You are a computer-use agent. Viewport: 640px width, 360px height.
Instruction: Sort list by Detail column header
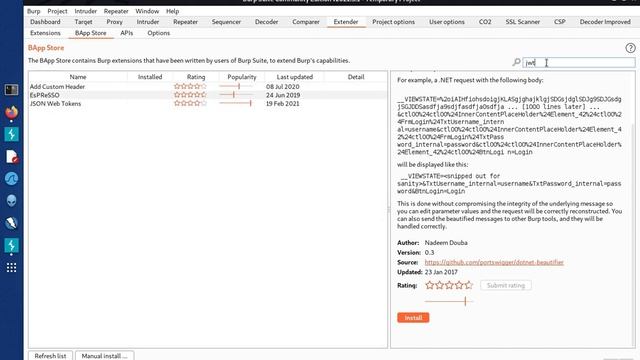click(356, 77)
